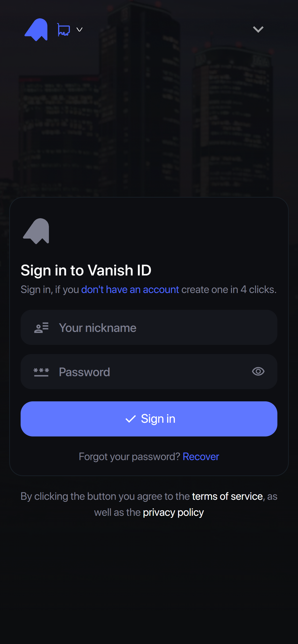This screenshot has width=298, height=644.
Task: Open the terms of service link
Action: 227,496
